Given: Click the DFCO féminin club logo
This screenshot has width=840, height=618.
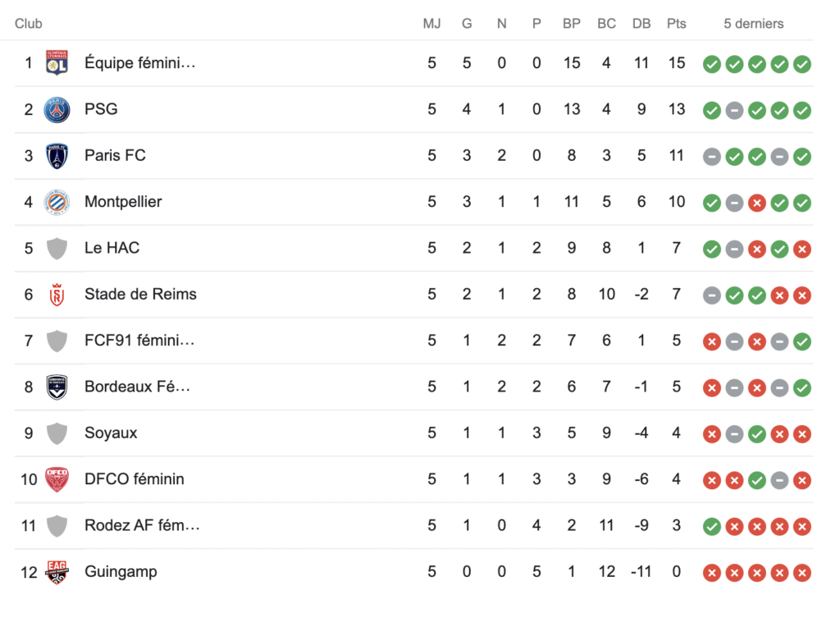Looking at the screenshot, I should point(57,479).
